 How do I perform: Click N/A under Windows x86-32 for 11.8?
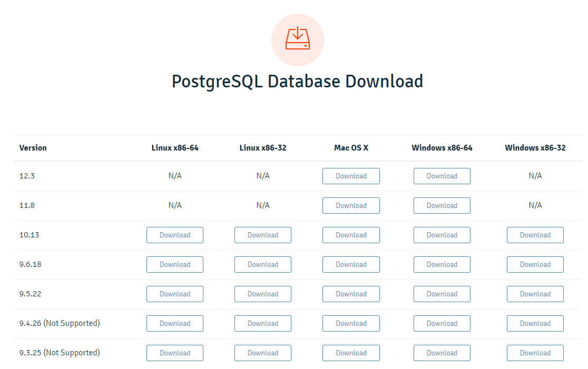[x=535, y=205]
